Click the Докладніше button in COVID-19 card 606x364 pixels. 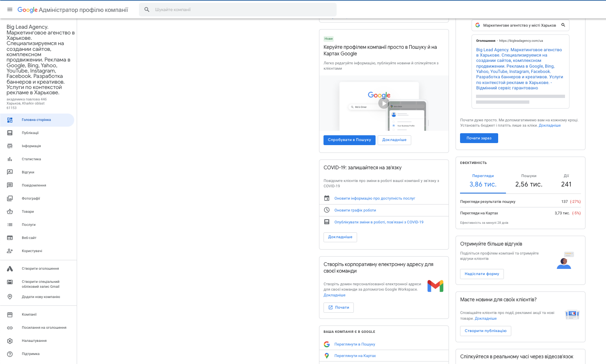[340, 237]
